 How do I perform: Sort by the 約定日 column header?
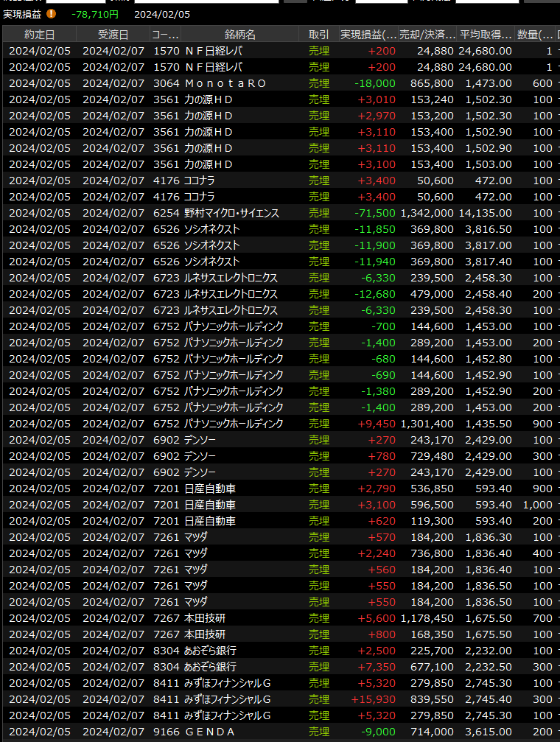(x=39, y=35)
